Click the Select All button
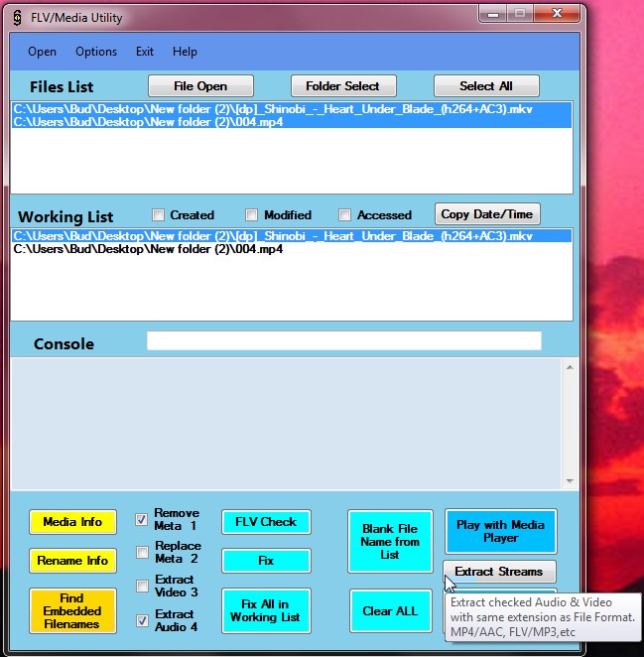The width and height of the screenshot is (644, 657). click(486, 86)
